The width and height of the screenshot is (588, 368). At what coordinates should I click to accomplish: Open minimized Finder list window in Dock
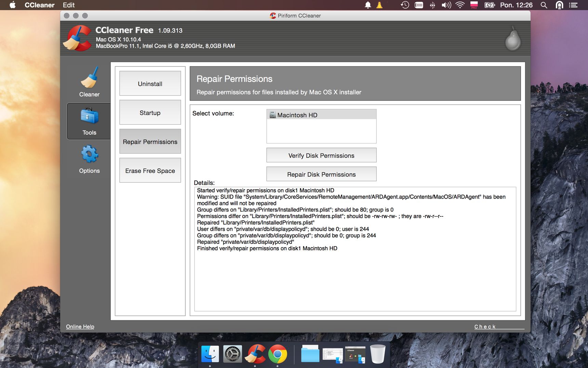[333, 355]
